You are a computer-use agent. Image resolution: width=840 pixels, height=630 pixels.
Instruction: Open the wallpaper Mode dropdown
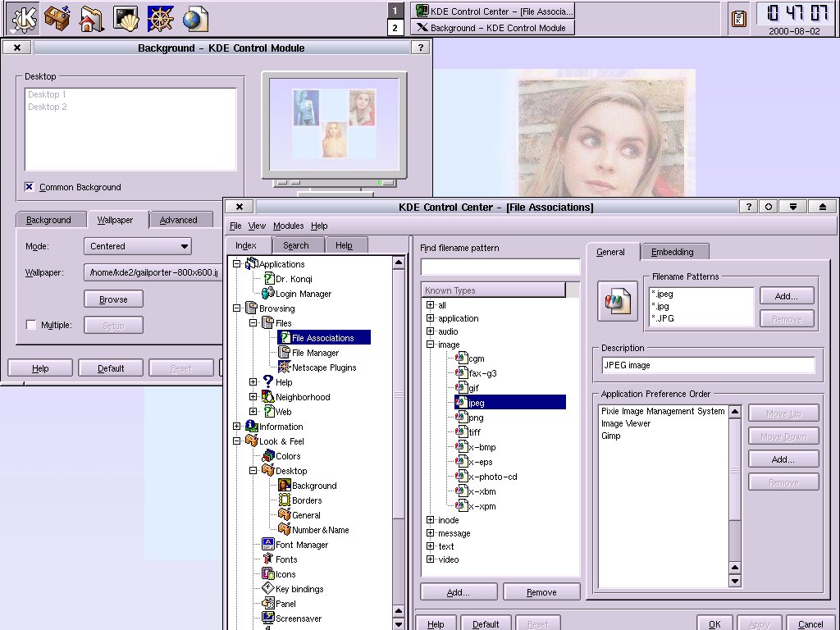point(138,246)
